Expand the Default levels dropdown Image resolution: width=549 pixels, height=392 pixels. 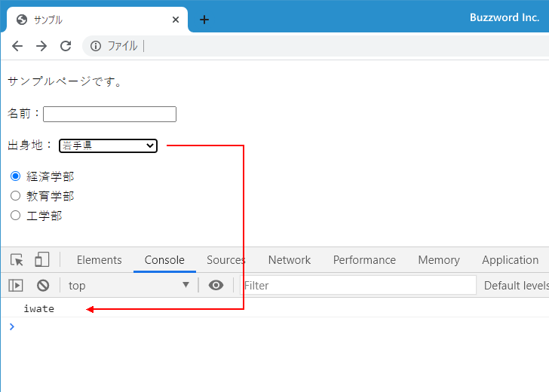(516, 285)
